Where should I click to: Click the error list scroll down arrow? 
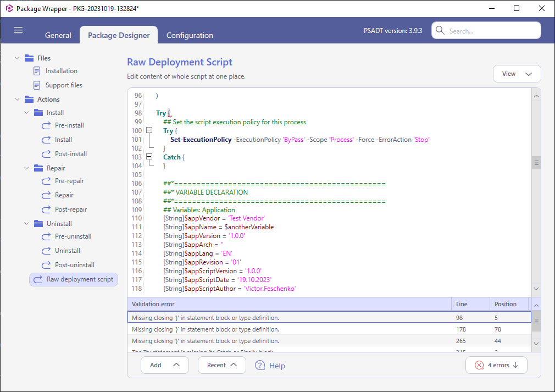(536, 344)
